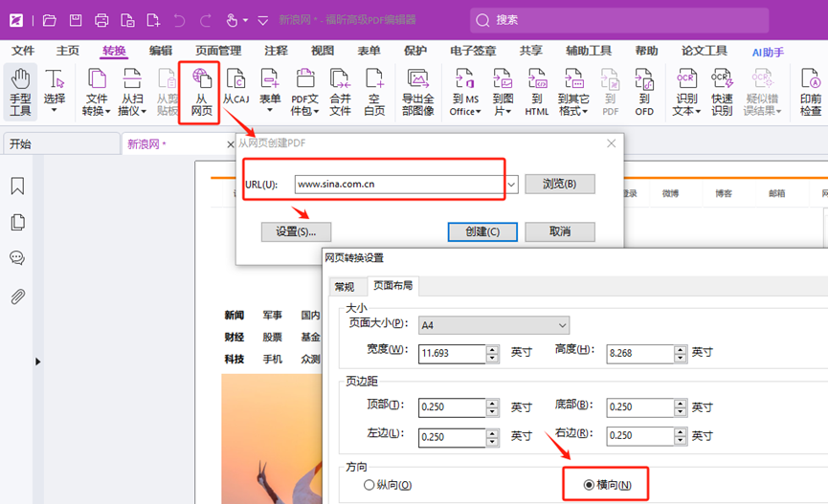Open Preflight check (印前检查)
The width and height of the screenshot is (828, 504).
[x=811, y=92]
